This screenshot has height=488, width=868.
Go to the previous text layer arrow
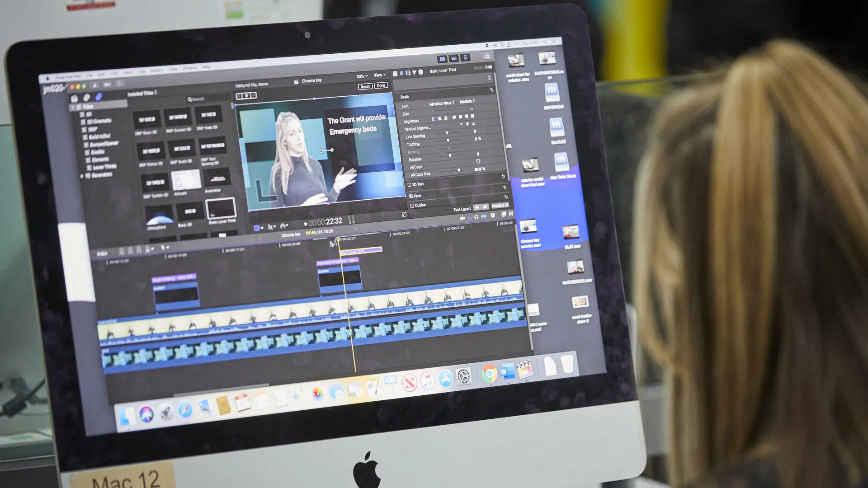click(x=476, y=207)
